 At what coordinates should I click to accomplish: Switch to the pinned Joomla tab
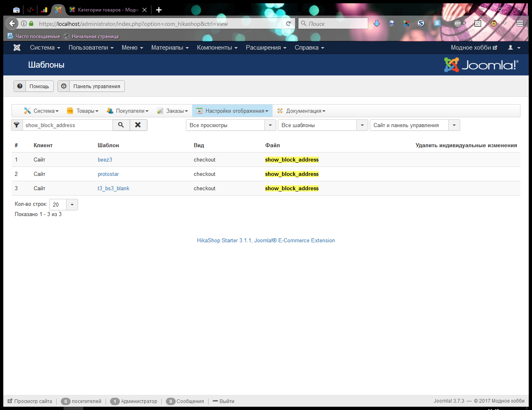click(58, 10)
